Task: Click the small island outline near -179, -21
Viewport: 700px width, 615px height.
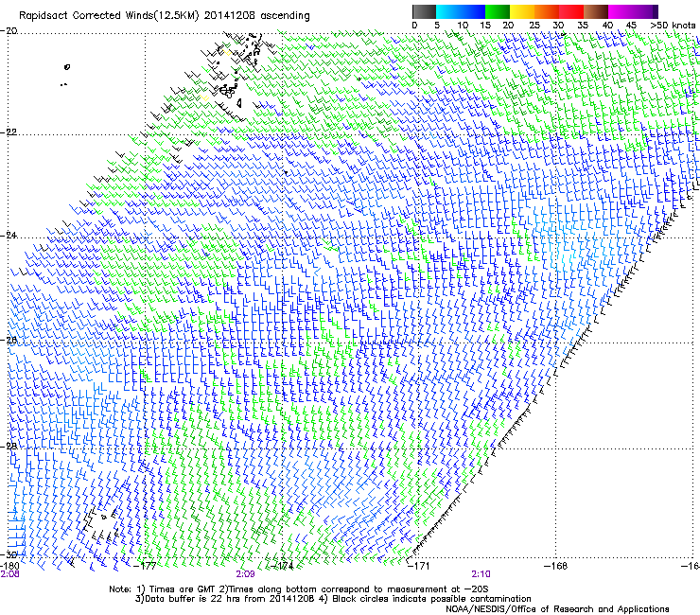Action: pos(67,67)
